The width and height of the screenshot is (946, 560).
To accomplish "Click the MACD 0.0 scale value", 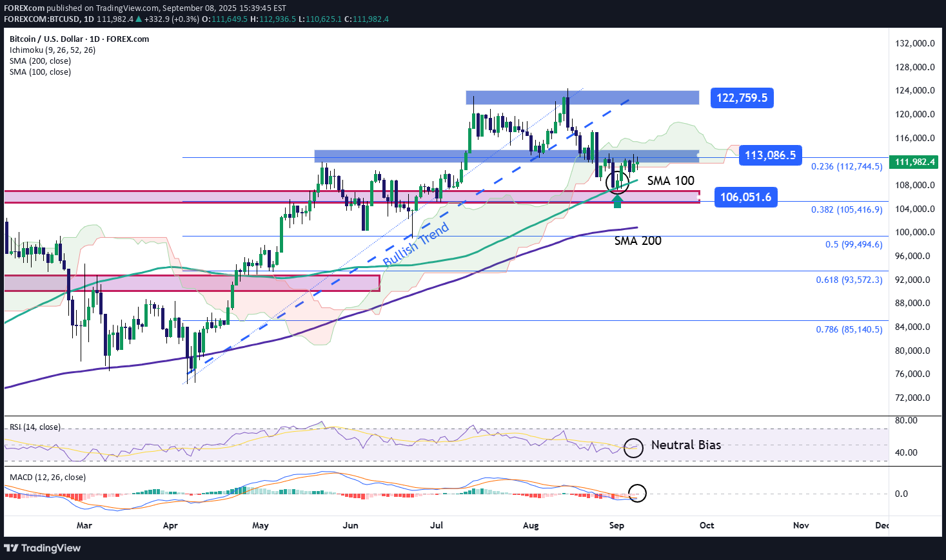I will point(901,494).
